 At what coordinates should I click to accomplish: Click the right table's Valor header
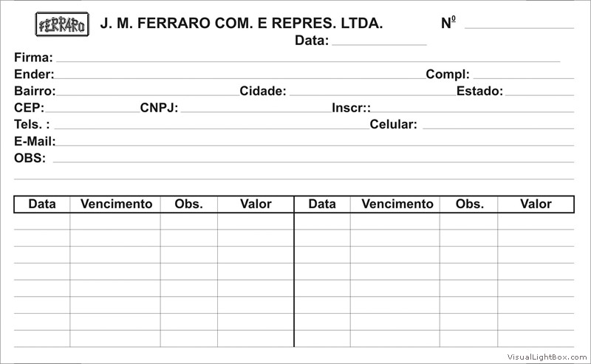coord(536,204)
